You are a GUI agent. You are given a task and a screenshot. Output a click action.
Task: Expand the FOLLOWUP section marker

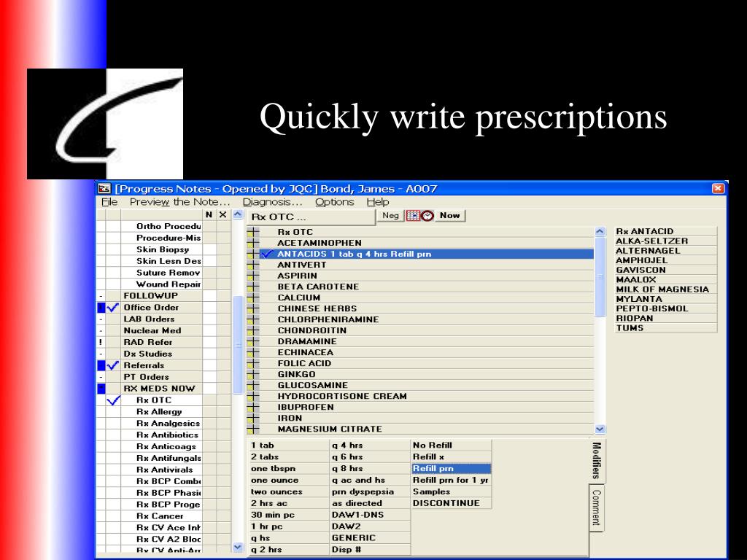click(101, 296)
